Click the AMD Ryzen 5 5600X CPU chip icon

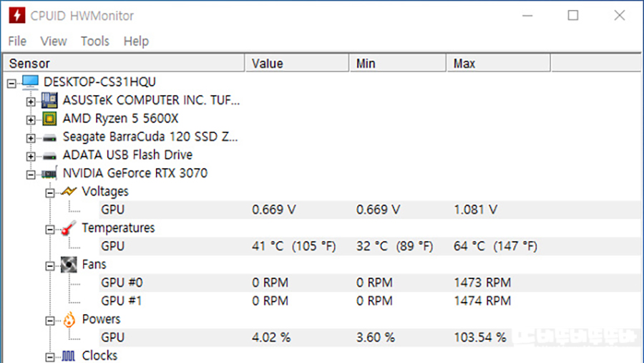pyautogui.click(x=49, y=119)
